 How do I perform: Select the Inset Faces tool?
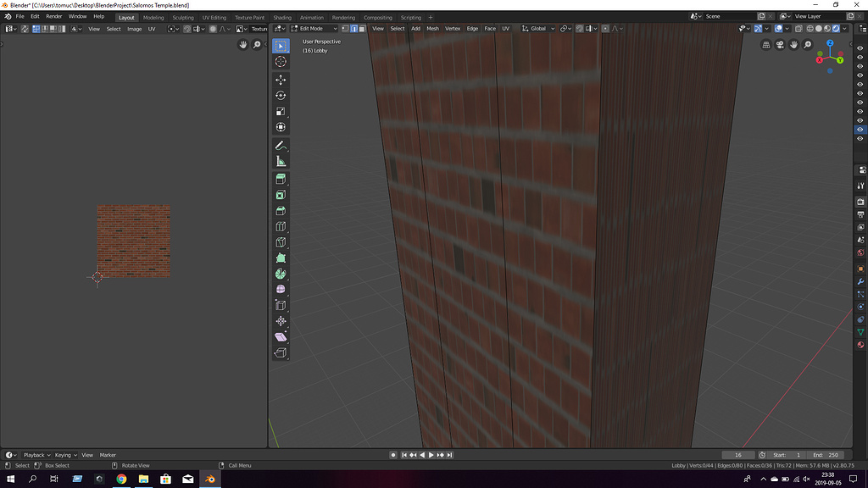(281, 195)
